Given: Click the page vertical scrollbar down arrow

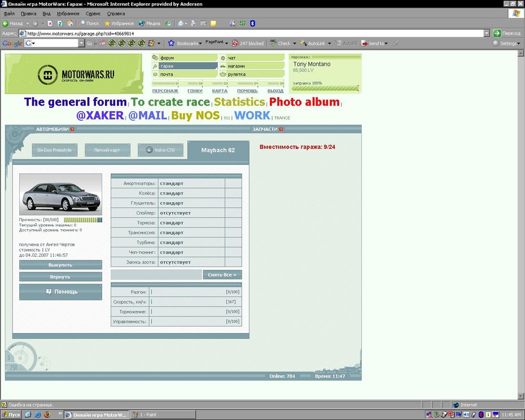Looking at the screenshot, I should [520, 396].
